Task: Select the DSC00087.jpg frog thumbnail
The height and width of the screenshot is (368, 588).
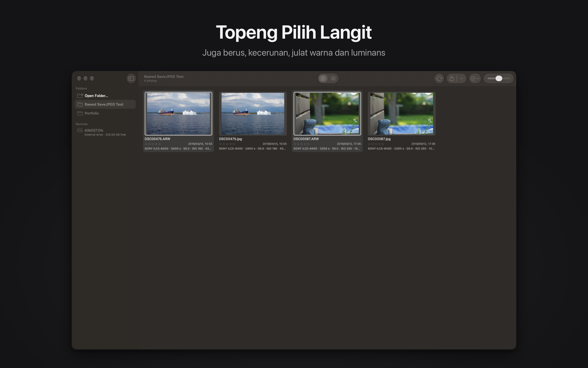Action: point(401,114)
